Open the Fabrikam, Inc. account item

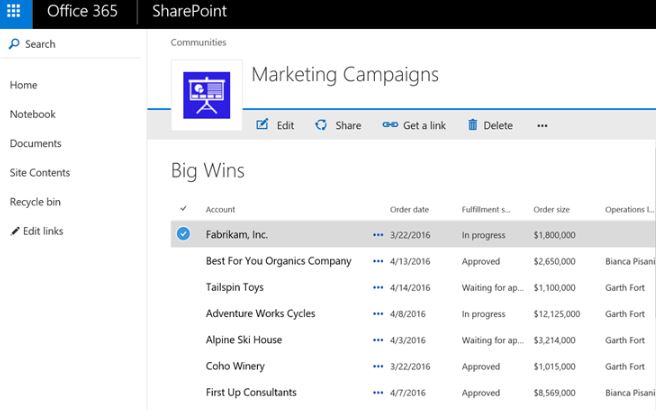(x=237, y=235)
